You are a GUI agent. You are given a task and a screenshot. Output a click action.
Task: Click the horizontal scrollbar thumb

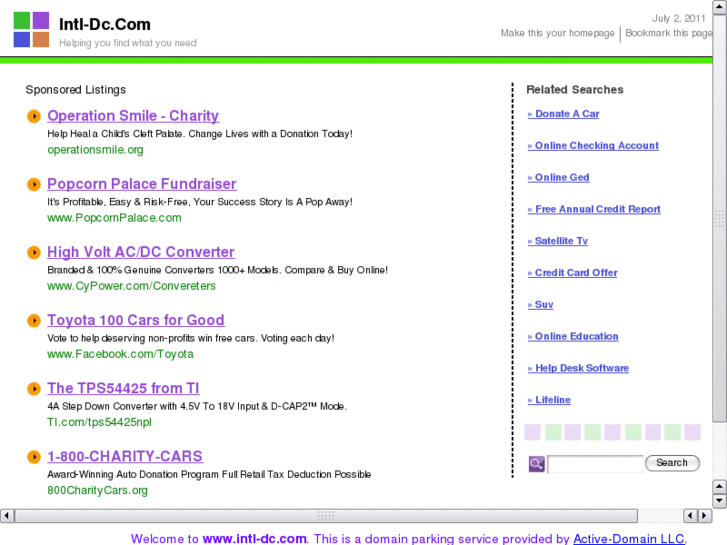pos(326,515)
